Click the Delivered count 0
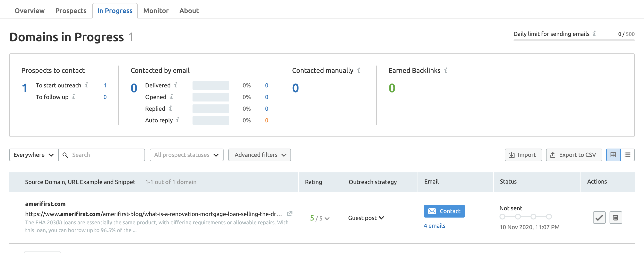This screenshot has width=644, height=253. click(266, 85)
